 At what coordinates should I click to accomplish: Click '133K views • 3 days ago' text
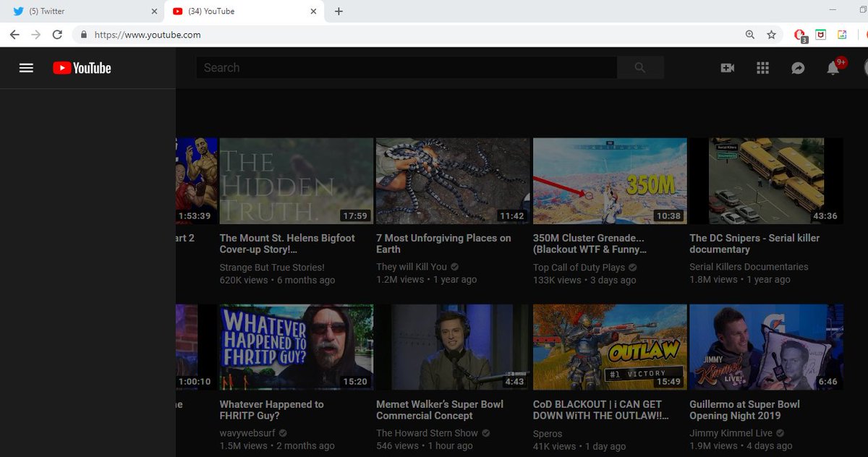(584, 280)
